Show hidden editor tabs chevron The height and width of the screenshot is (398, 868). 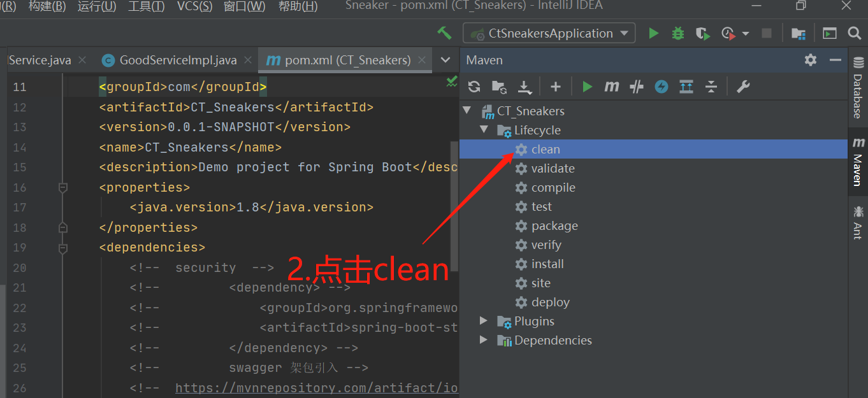[x=445, y=60]
